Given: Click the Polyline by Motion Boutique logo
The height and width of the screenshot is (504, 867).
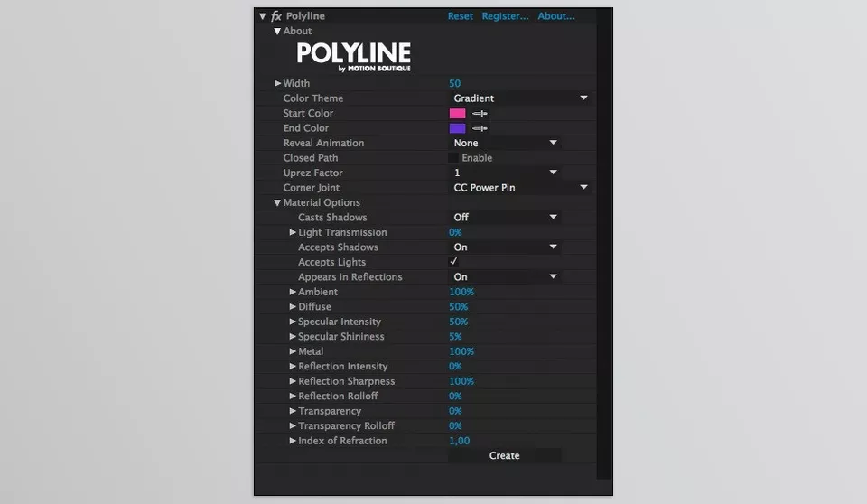Looking at the screenshot, I should click(x=354, y=57).
